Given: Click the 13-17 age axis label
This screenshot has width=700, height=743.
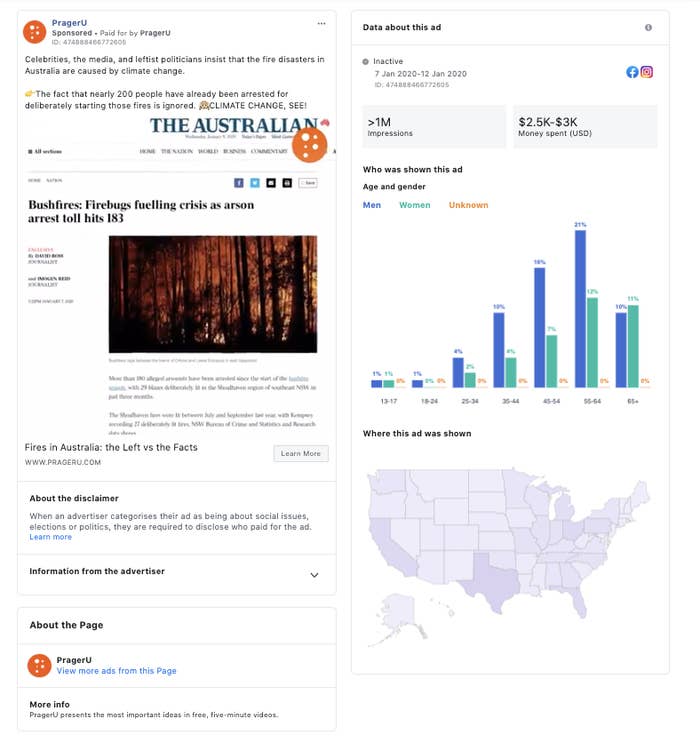Looking at the screenshot, I should (x=389, y=401).
